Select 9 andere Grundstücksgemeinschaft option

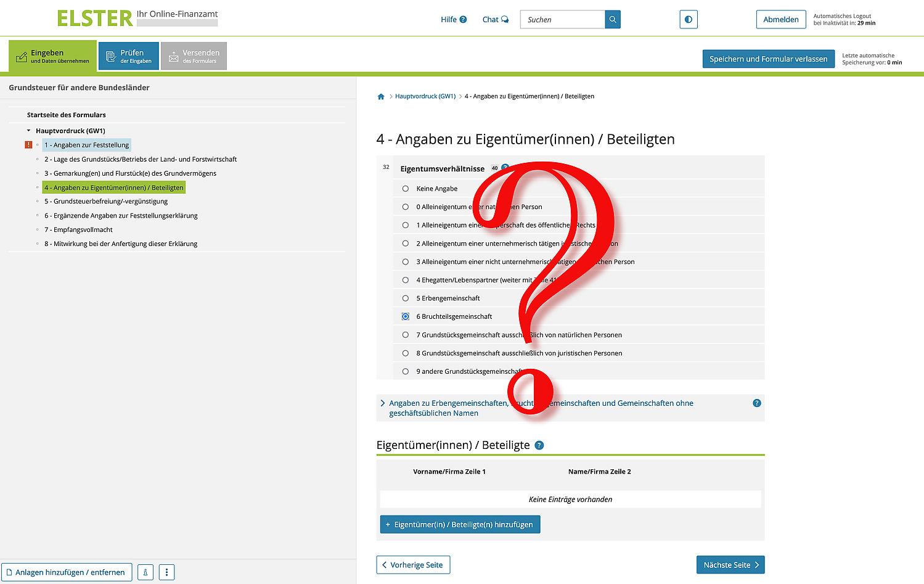(x=406, y=371)
